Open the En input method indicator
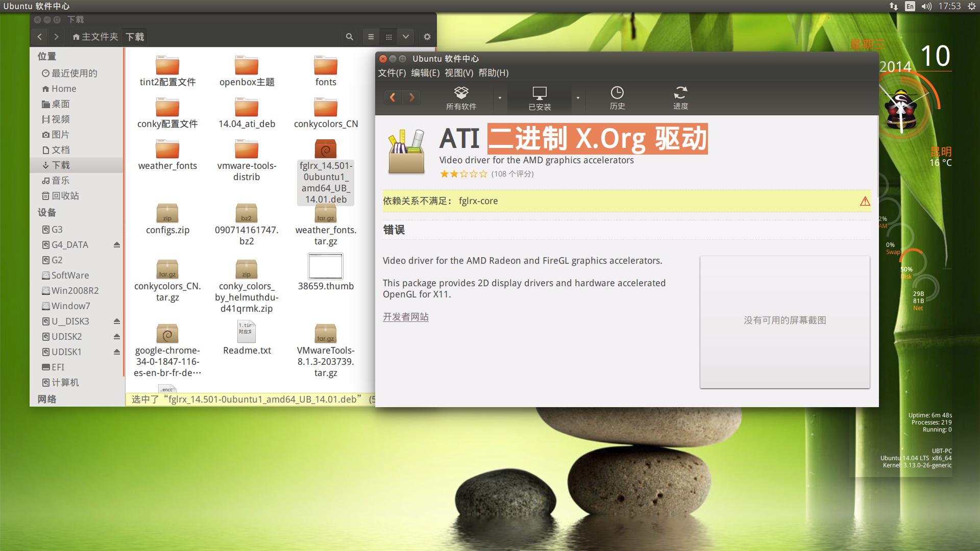 910,6
